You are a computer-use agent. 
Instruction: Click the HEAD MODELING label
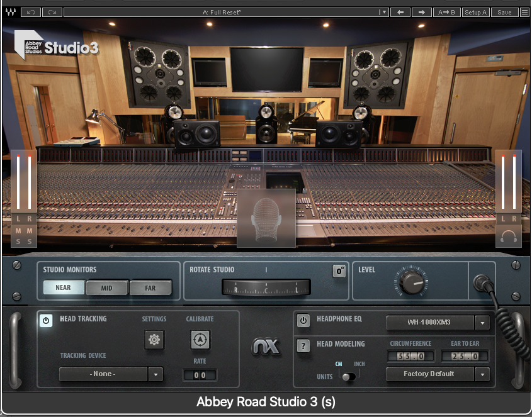click(x=341, y=344)
